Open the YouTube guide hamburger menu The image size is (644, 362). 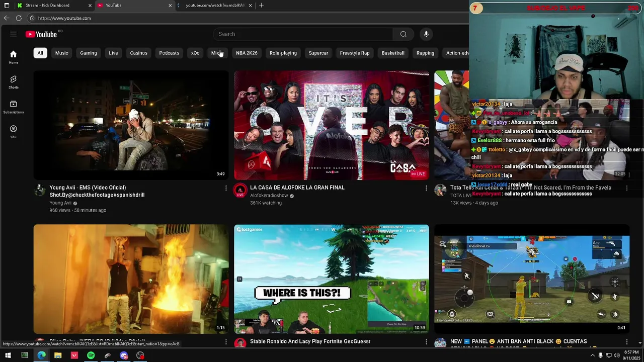14,34
